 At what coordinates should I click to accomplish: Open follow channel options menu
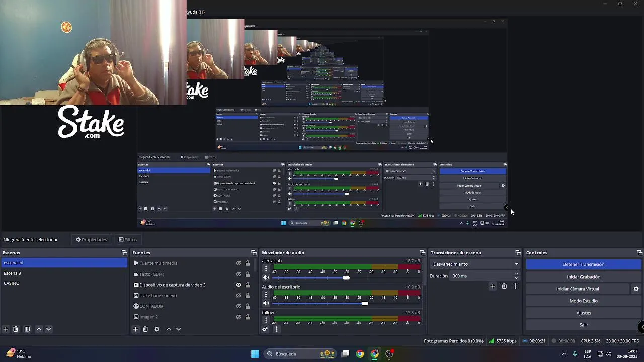click(266, 320)
